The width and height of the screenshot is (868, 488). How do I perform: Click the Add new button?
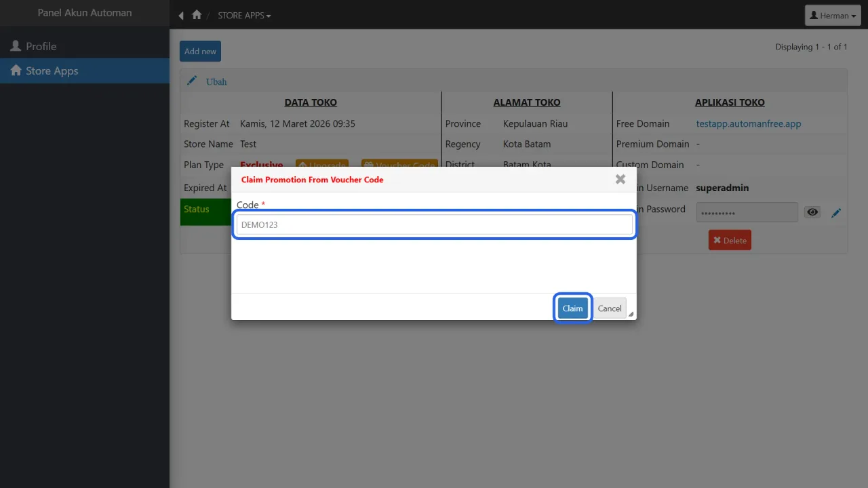click(x=200, y=52)
